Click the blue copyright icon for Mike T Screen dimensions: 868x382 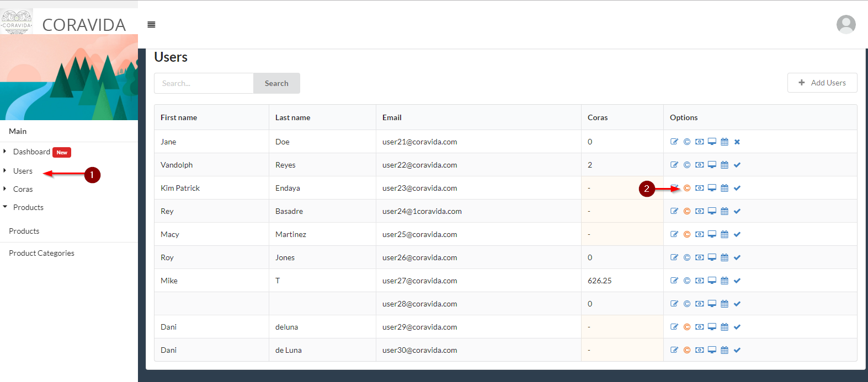[687, 281]
